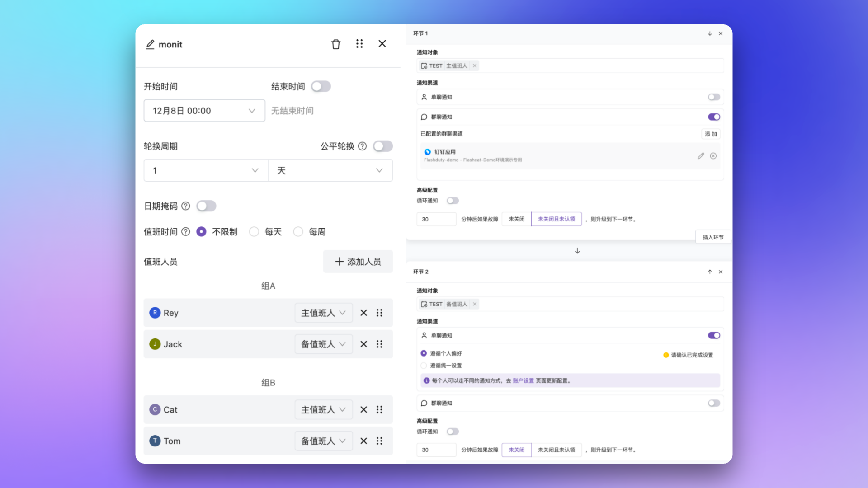Click the 添加人员 button
868x488 pixels.
(x=358, y=262)
